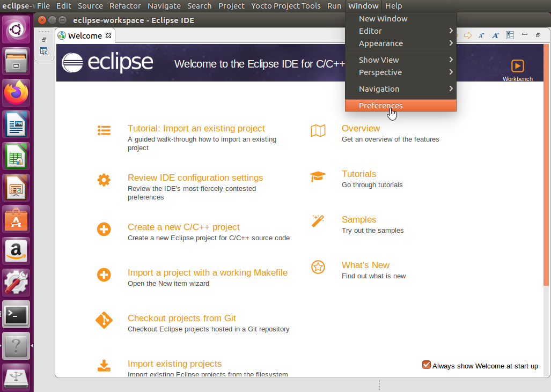Open Ubuntu dash from dock
Image resolution: width=551 pixels, height=392 pixels.
pos(16,29)
